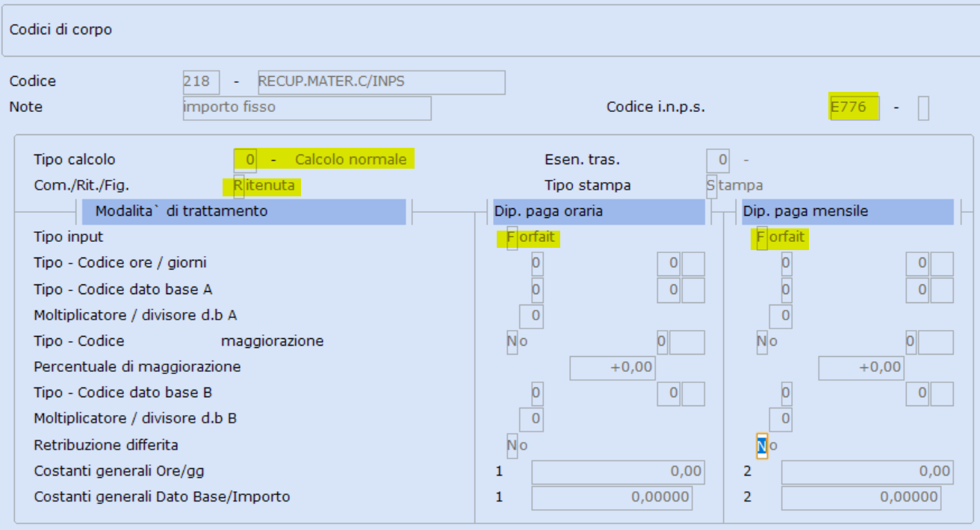Click Percentuale di maggiorazione +0,00 in paga mensile
The image size is (980, 530).
[861, 367]
